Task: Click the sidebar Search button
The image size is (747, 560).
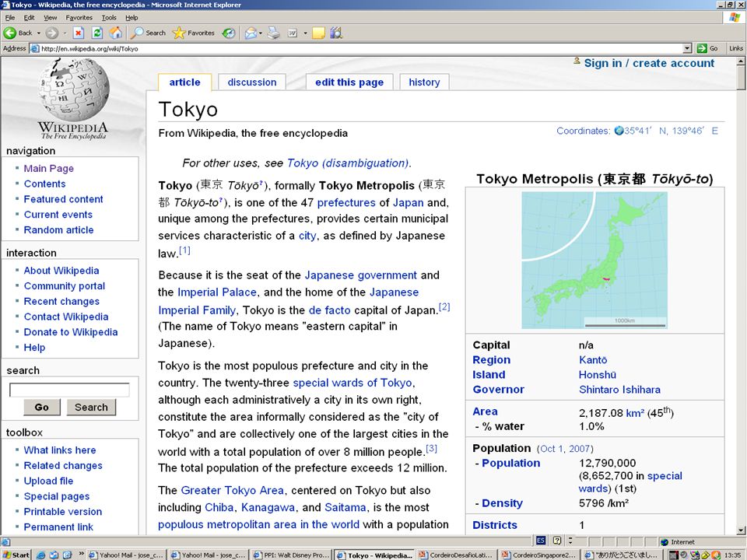Action: coord(91,407)
